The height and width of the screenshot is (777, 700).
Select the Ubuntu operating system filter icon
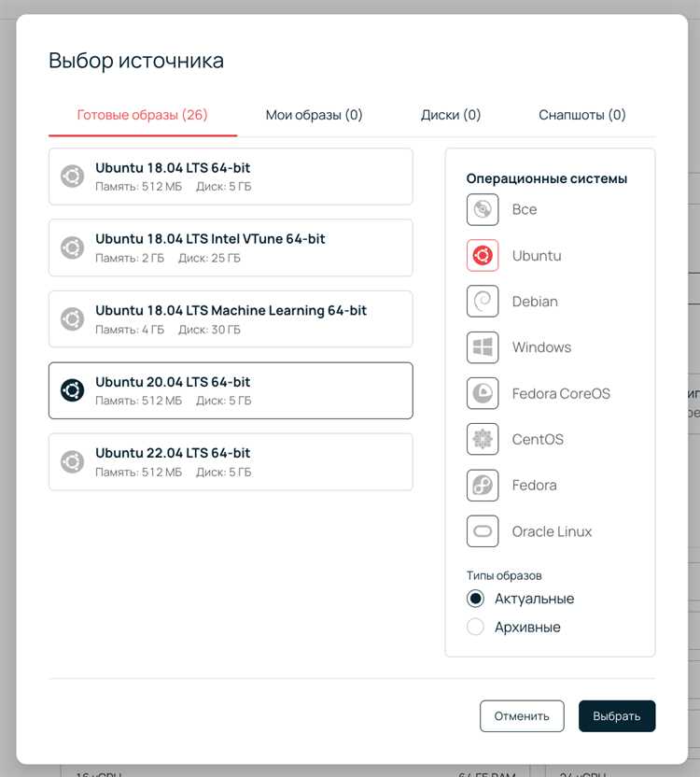click(482, 256)
